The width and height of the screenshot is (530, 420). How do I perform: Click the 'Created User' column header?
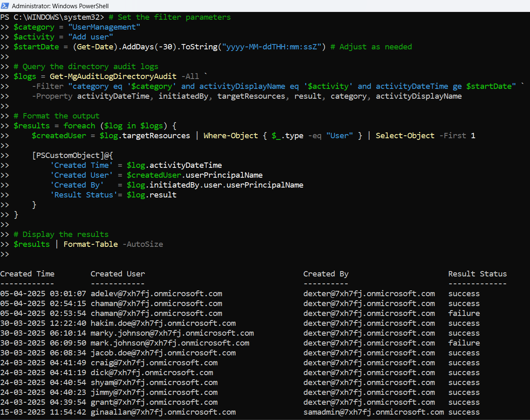118,274
